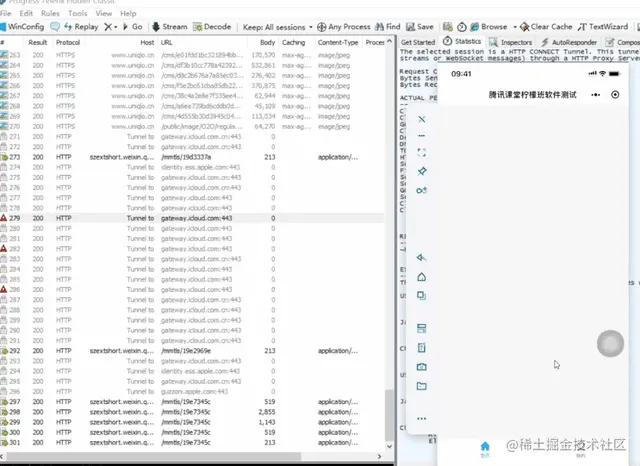Select session 299 with body 1,143
640x466 pixels.
pos(192,422)
